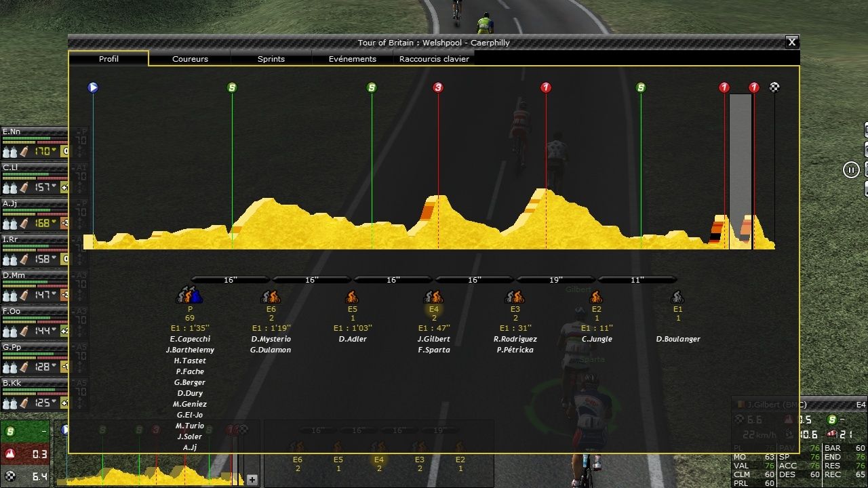
Task: Click rider name C.Jungle
Action: (x=597, y=339)
